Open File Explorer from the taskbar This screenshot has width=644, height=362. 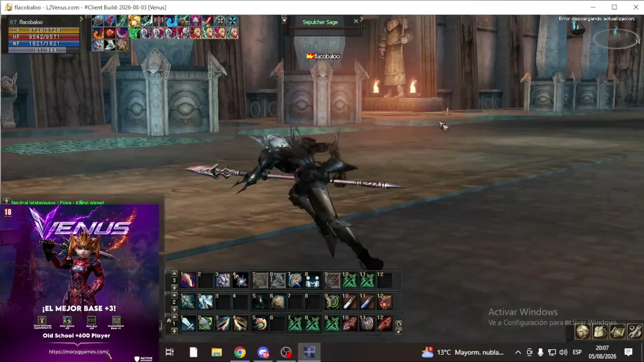[217, 352]
